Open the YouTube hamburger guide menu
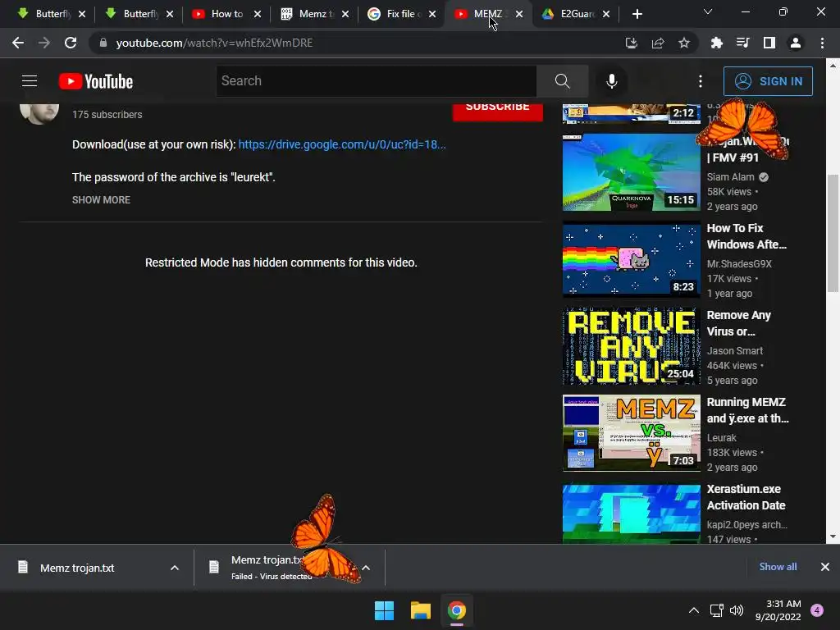Image resolution: width=840 pixels, height=630 pixels. click(30, 81)
